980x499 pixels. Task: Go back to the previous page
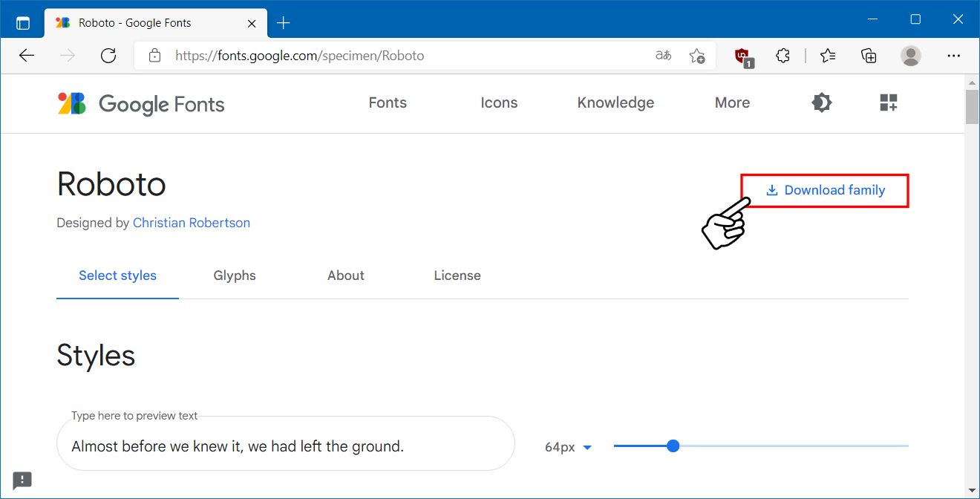pos(27,56)
